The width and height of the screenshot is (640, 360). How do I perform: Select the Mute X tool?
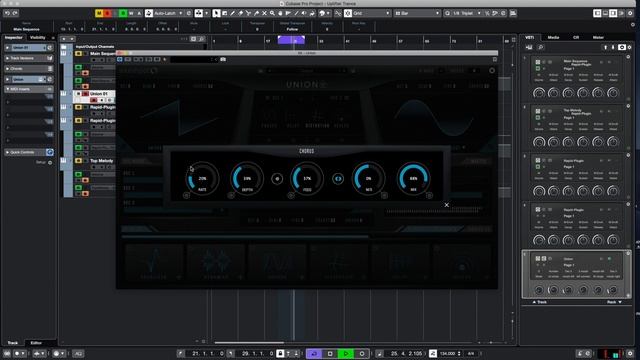click(264, 13)
